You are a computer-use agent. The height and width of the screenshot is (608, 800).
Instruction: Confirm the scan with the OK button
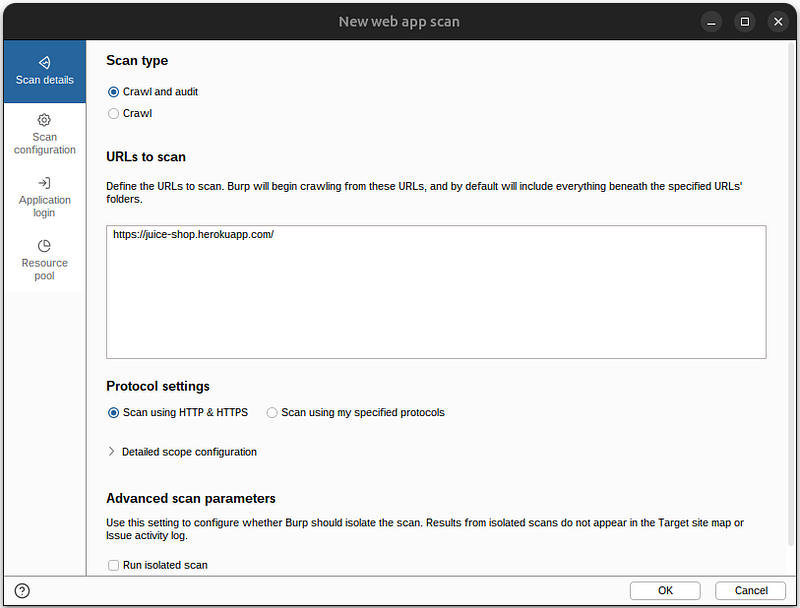(x=665, y=591)
